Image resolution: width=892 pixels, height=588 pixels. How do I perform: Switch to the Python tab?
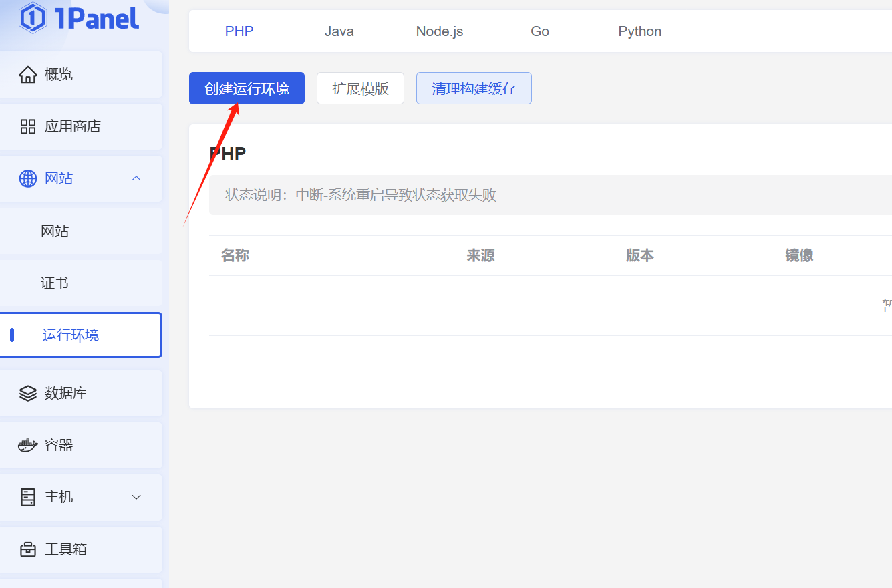click(x=640, y=31)
